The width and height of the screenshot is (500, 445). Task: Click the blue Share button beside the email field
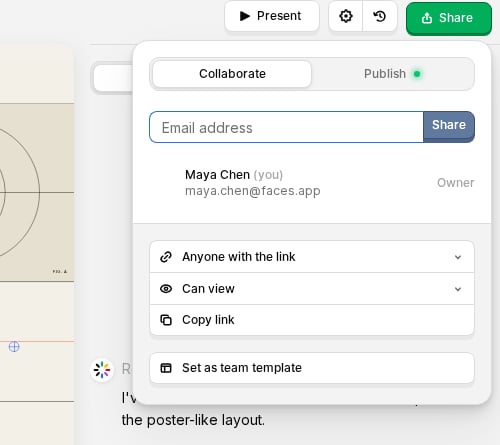[x=449, y=127]
